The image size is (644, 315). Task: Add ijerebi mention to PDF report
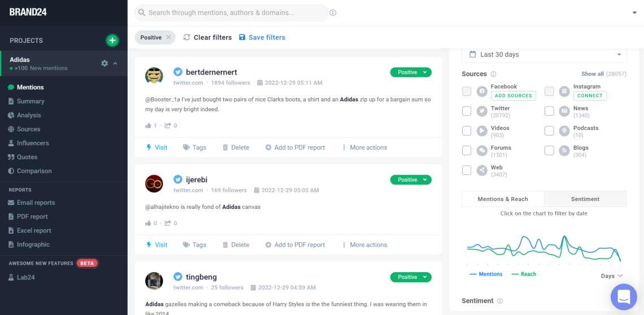click(295, 245)
